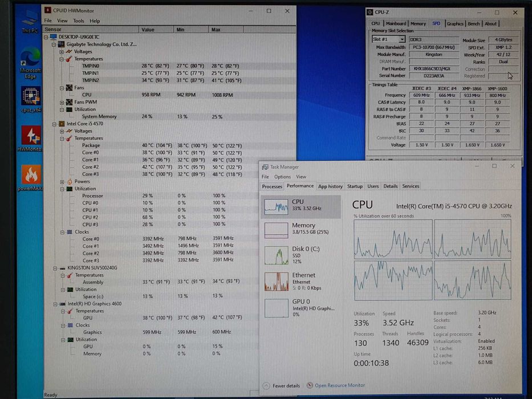532x399 pixels.
Task: Select the Disk 0 (C:) performance item
Action: pos(300,255)
